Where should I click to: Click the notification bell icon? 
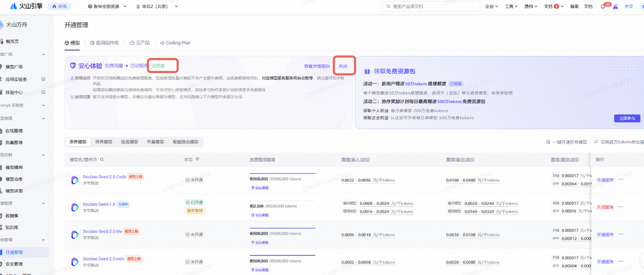(603, 7)
